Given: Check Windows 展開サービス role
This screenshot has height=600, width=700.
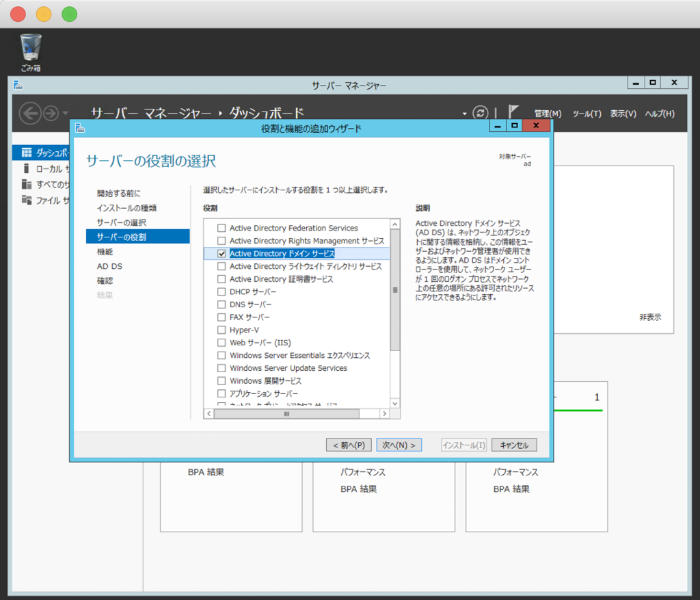Looking at the screenshot, I should [221, 380].
